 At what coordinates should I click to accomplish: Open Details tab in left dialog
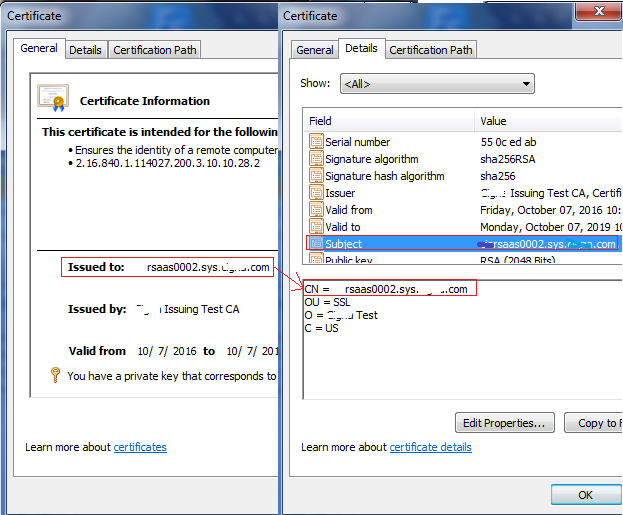(x=86, y=50)
